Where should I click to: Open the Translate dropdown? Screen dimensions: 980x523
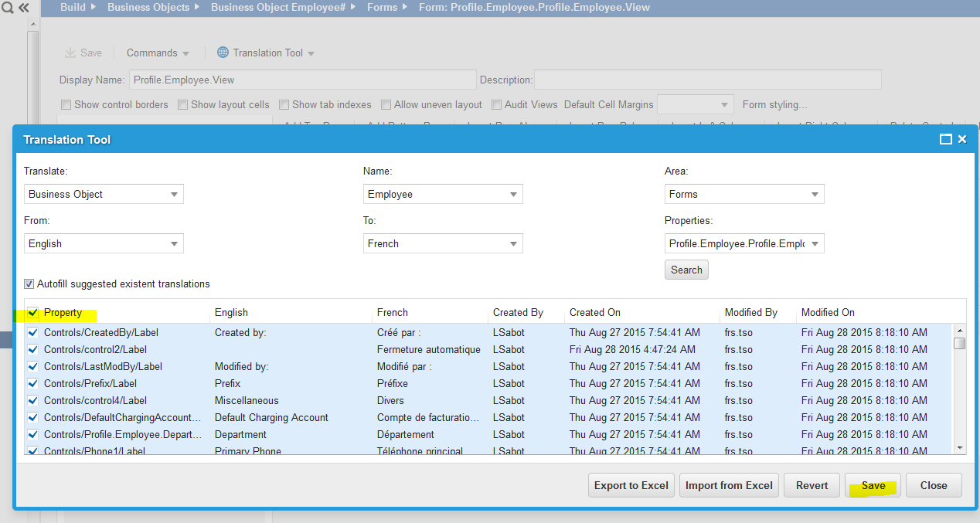click(104, 195)
